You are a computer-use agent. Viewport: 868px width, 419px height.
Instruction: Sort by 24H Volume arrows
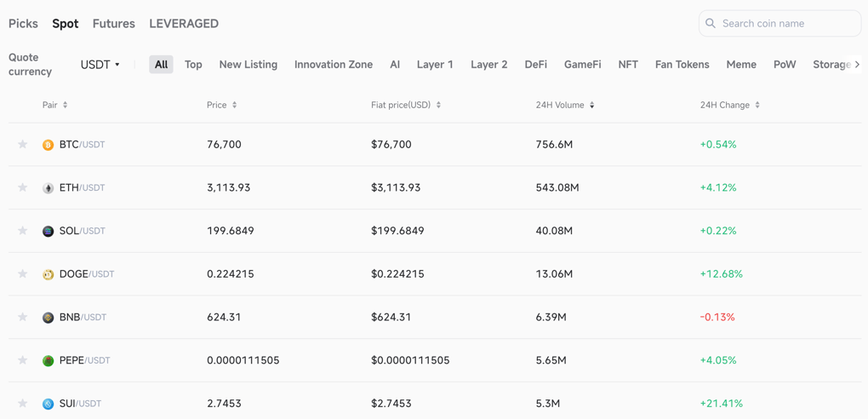(591, 105)
